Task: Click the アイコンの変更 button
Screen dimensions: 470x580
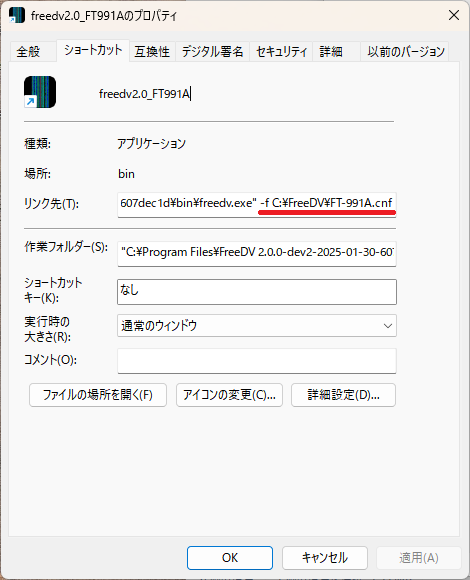Action: tap(229, 395)
